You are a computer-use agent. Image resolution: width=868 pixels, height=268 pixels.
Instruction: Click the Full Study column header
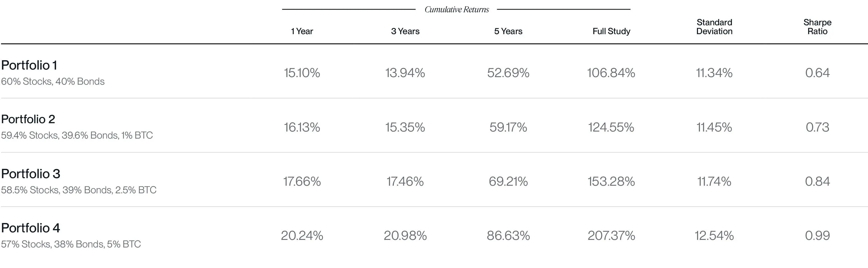tap(611, 31)
